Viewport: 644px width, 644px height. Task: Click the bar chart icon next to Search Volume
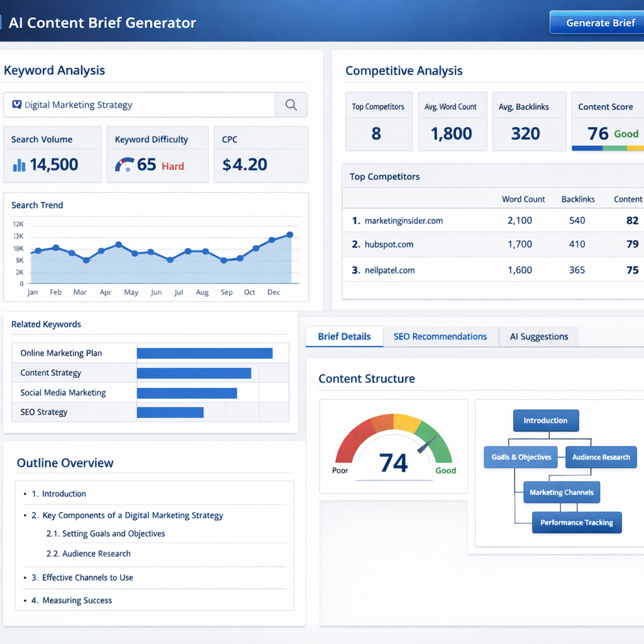(x=19, y=165)
